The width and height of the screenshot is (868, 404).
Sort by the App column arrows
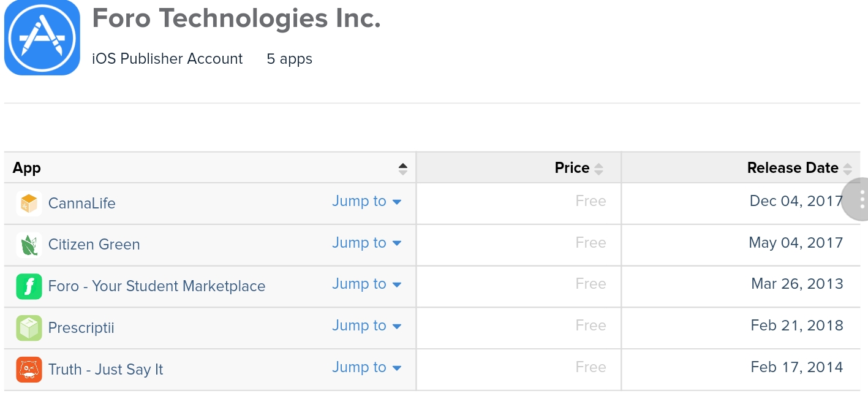click(402, 169)
